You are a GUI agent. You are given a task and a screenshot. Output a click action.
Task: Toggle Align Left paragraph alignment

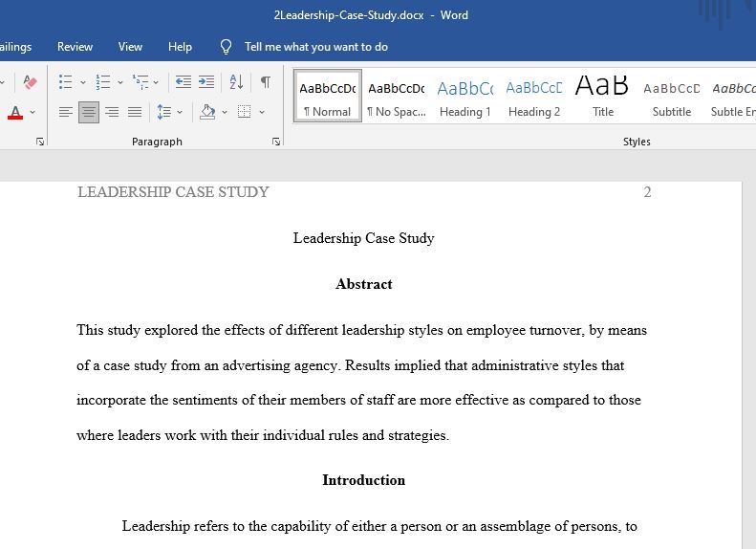[66, 113]
